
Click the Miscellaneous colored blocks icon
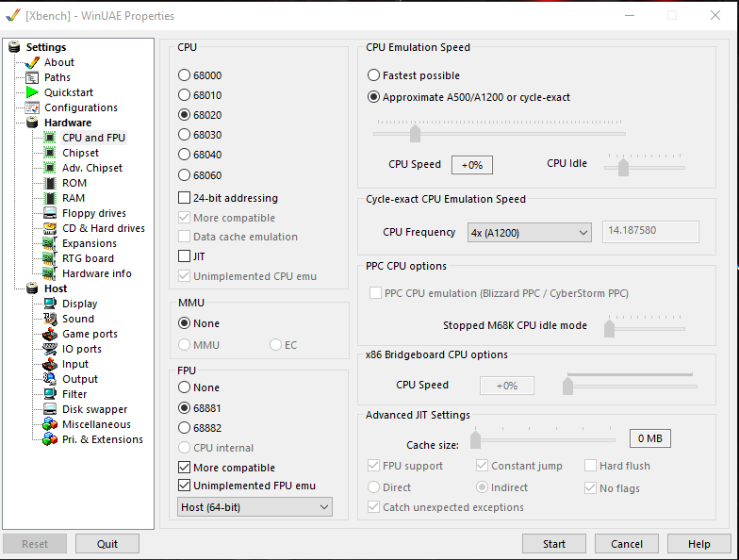49,424
